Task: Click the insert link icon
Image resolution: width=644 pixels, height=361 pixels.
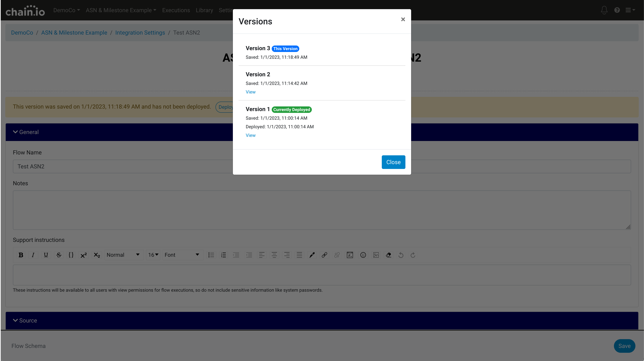Action: [x=324, y=255]
